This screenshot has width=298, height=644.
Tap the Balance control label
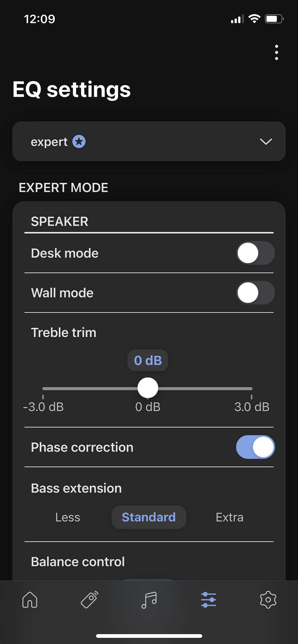(78, 562)
